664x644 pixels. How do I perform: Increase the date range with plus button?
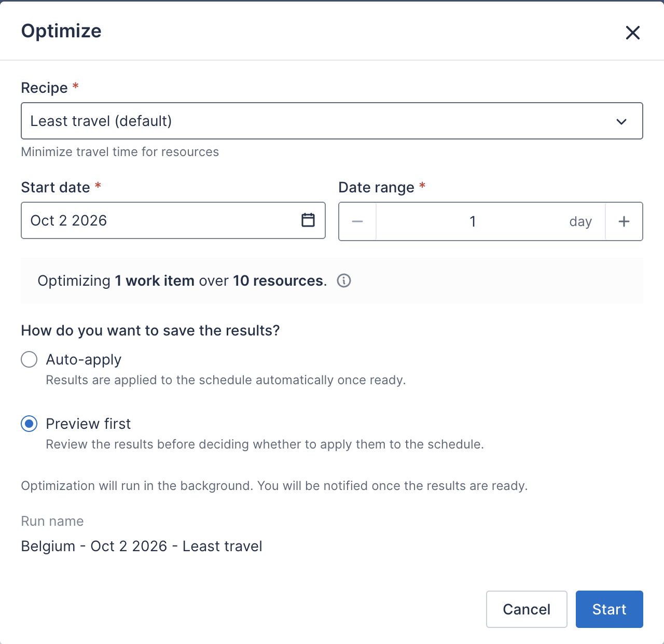click(x=624, y=221)
